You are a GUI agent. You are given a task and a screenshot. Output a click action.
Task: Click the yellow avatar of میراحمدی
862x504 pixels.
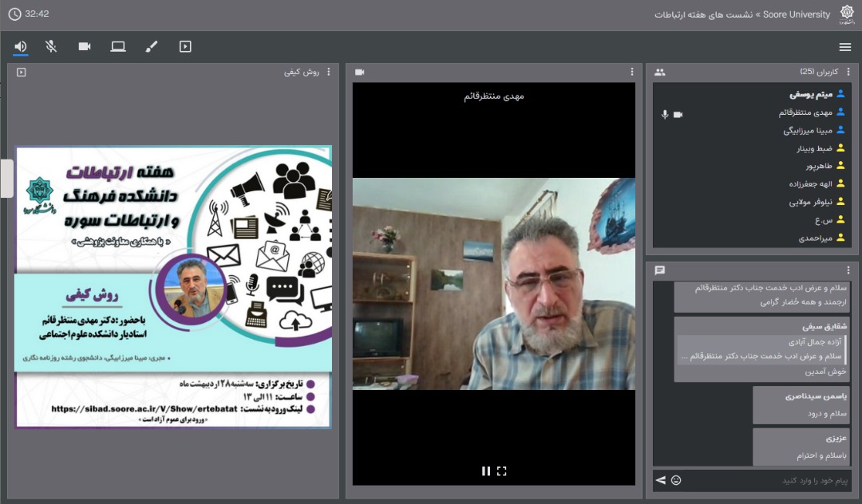click(x=840, y=238)
